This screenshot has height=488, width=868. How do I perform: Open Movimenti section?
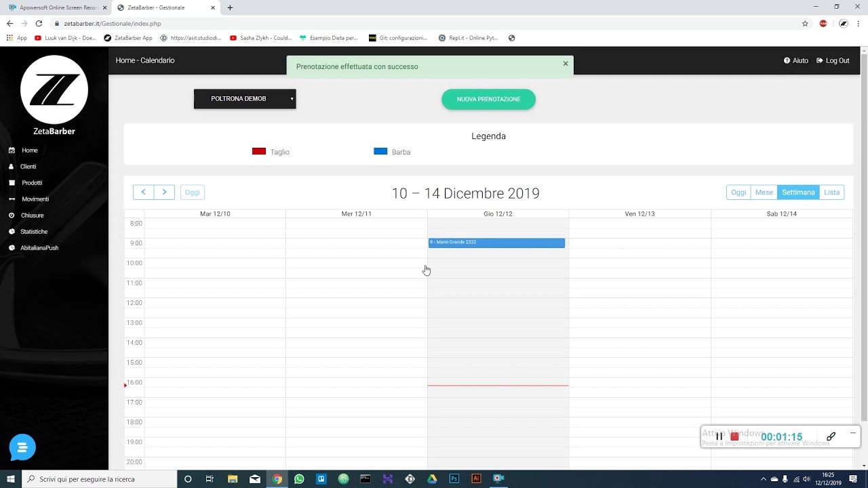click(x=35, y=199)
